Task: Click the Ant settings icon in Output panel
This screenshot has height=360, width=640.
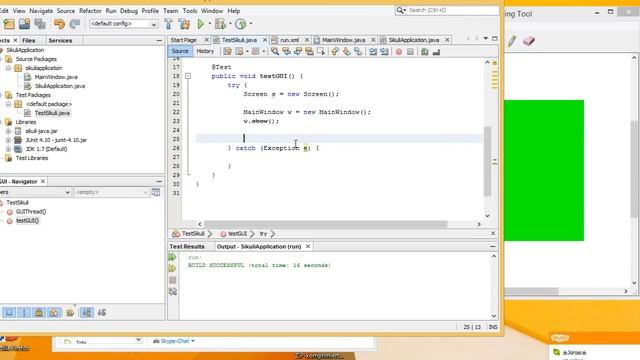Action: [x=173, y=291]
